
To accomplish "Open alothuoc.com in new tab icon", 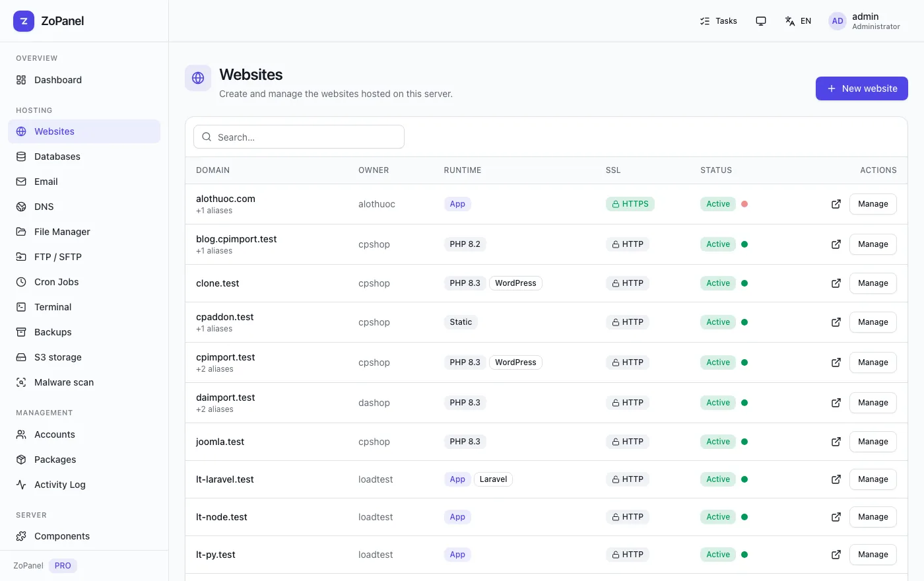I will 836,204.
